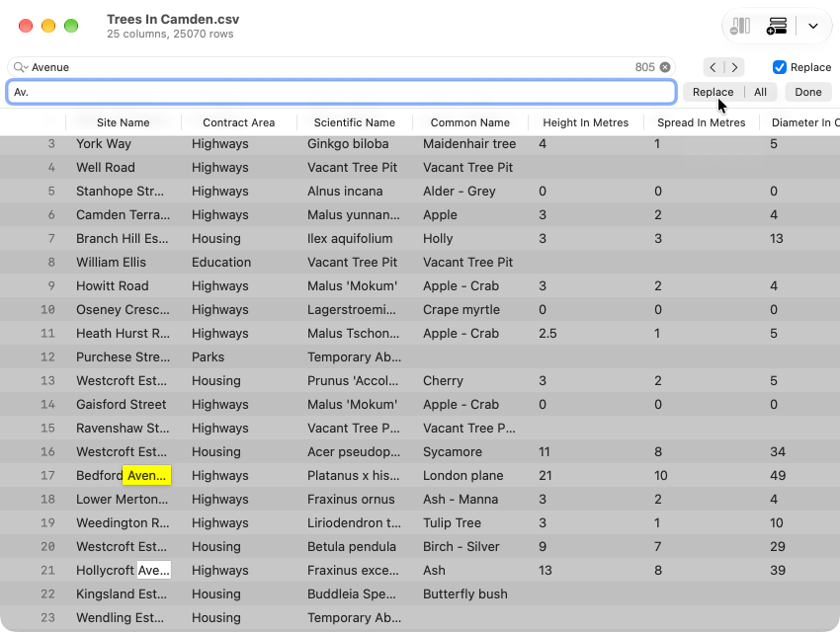Select the Well Road cell
Screen dimensions: 840x632
[x=124, y=168]
